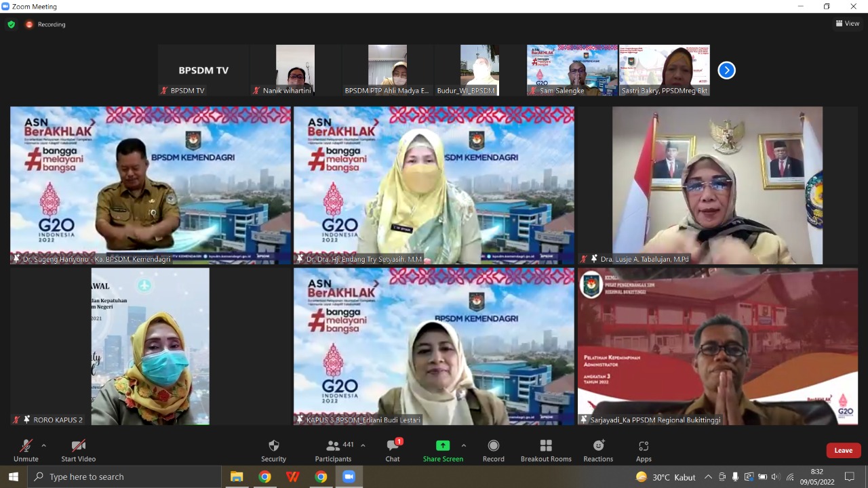The width and height of the screenshot is (868, 488).
Task: Open the Apps panel
Action: (644, 450)
